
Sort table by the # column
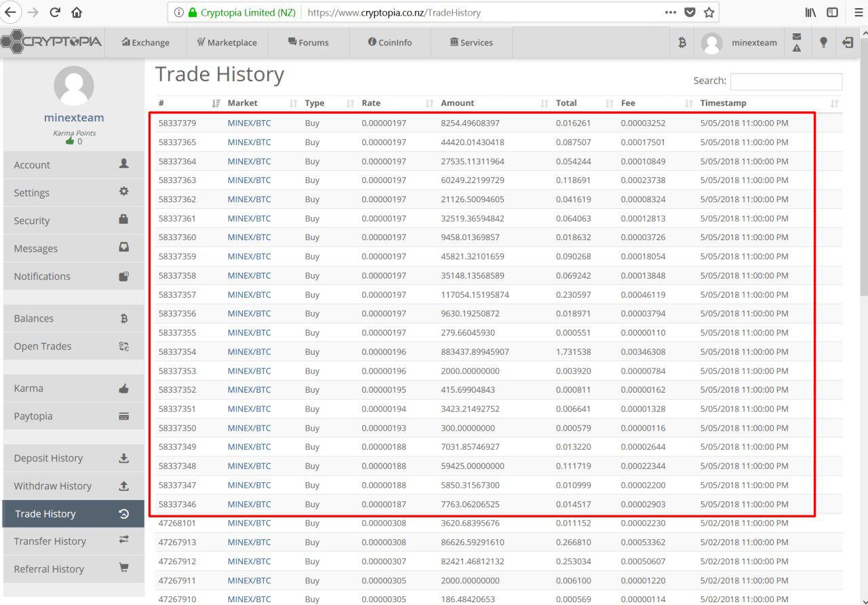click(x=189, y=103)
